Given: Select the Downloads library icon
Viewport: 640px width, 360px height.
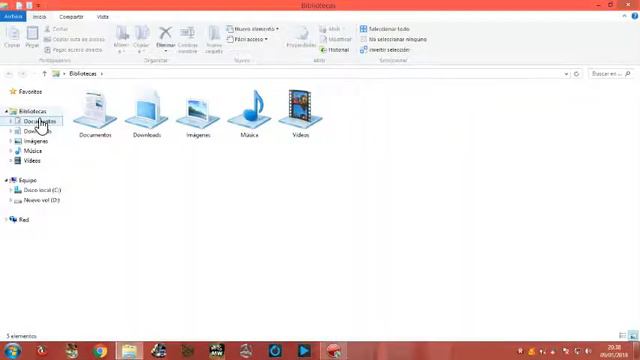Looking at the screenshot, I should click(147, 114).
